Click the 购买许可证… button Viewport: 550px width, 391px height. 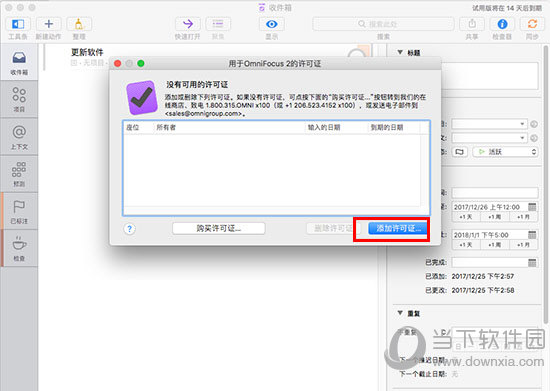point(219,229)
